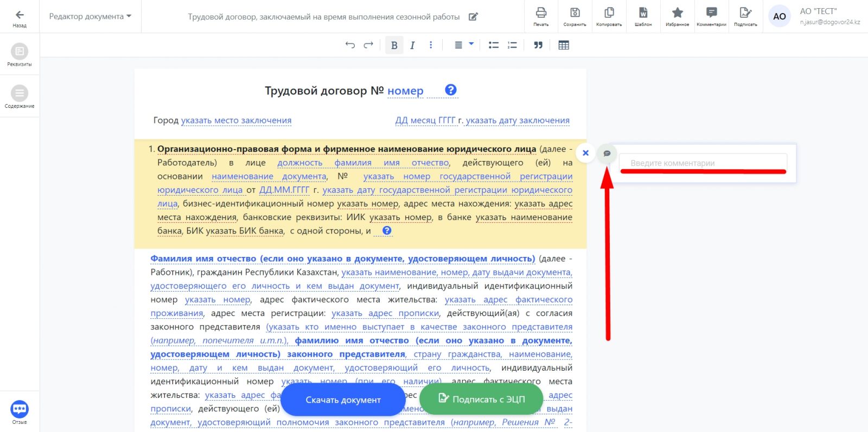Show more formatting options
The width and height of the screenshot is (868, 432).
[431, 45]
